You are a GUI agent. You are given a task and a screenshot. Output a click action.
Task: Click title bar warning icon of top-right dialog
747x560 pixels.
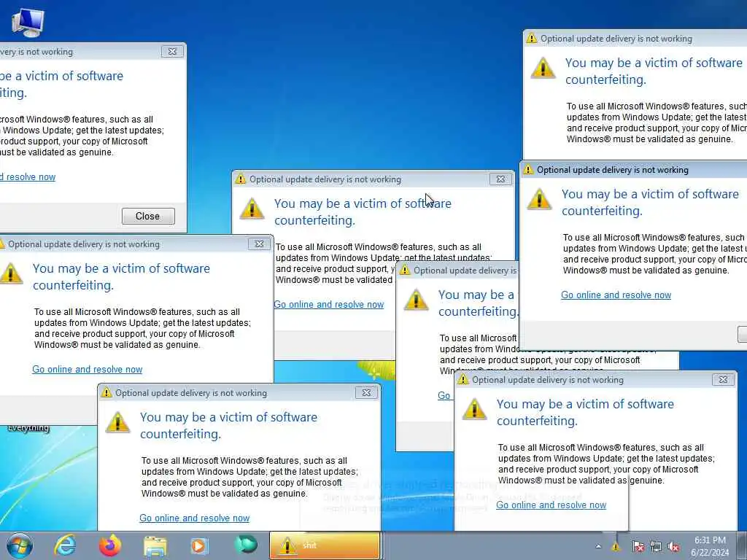[532, 39]
